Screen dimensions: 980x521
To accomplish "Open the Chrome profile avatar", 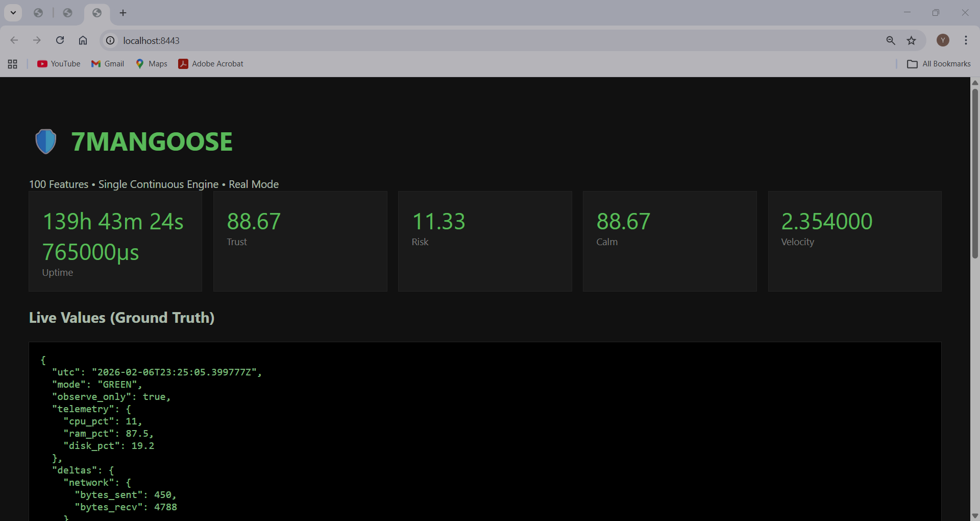I will (x=943, y=40).
